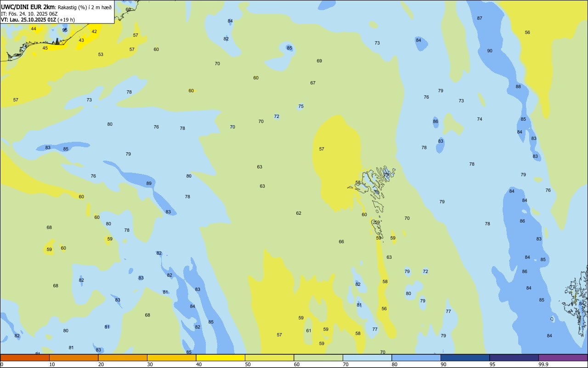Click the 'VT: Lau. 25.10.2025 01Z' line
Screen dimensions: 588x368
(x=28, y=20)
